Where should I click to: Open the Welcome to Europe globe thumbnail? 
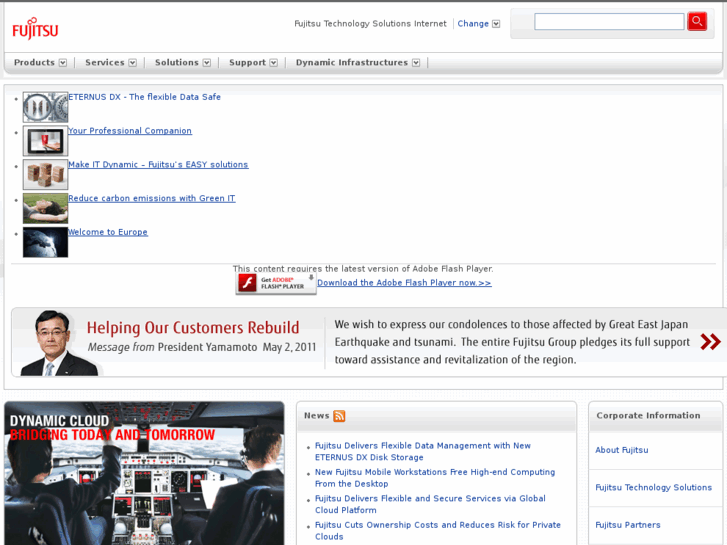(45, 242)
